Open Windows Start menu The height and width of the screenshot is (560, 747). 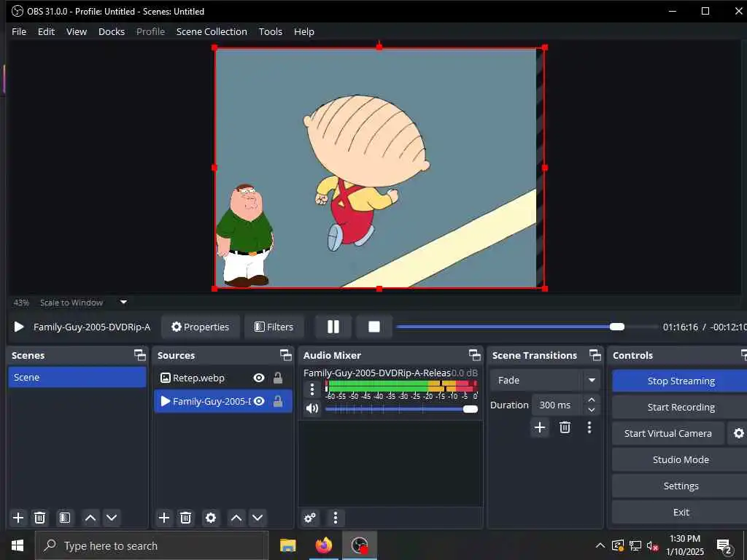[18, 545]
